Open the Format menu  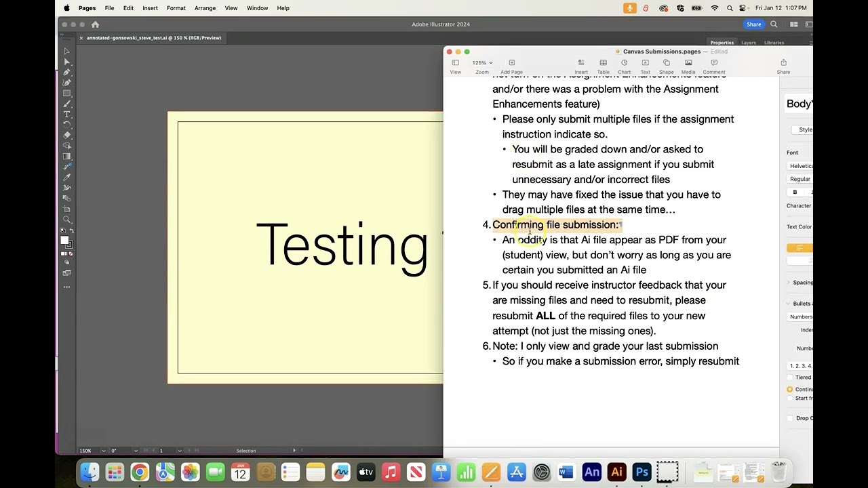[x=176, y=8]
